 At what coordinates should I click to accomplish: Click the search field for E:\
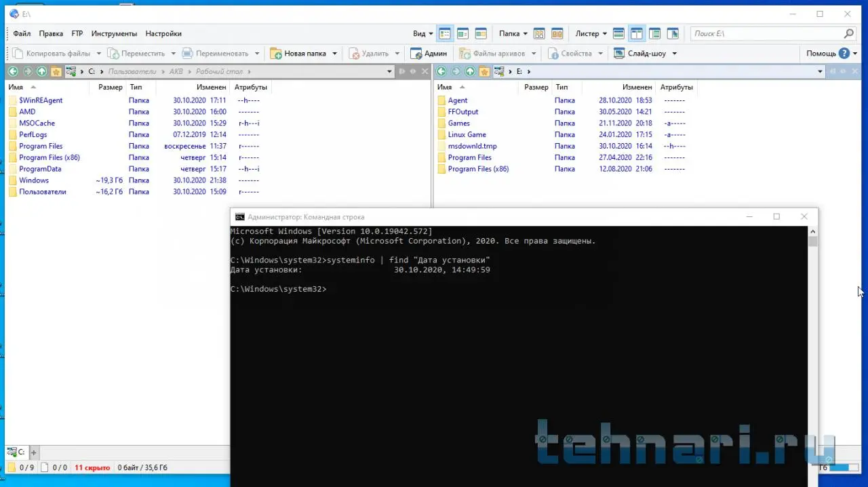tap(766, 33)
